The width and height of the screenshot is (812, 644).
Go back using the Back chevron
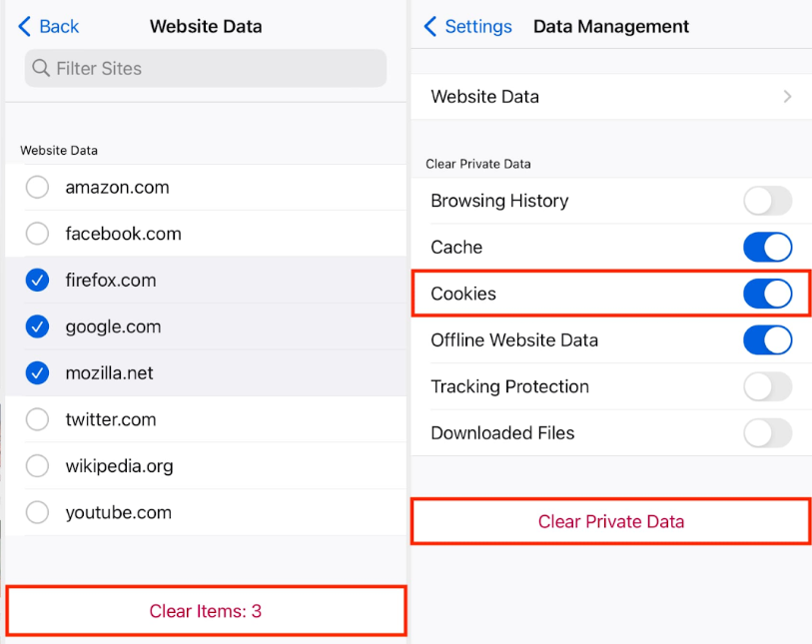26,27
